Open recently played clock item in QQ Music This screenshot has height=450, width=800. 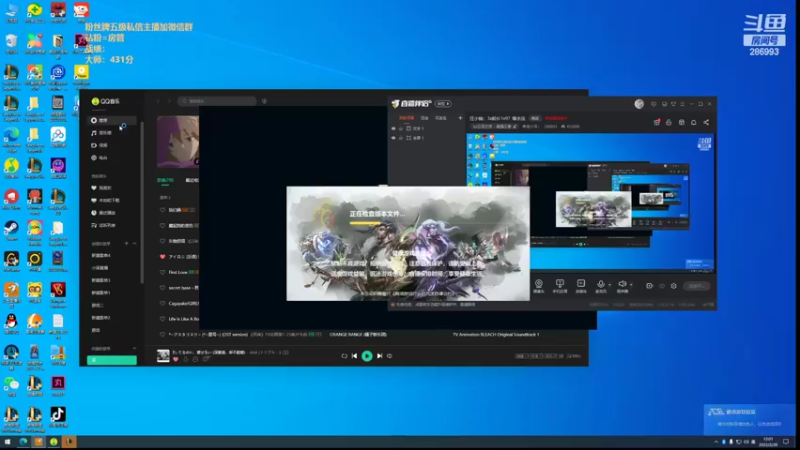105,213
